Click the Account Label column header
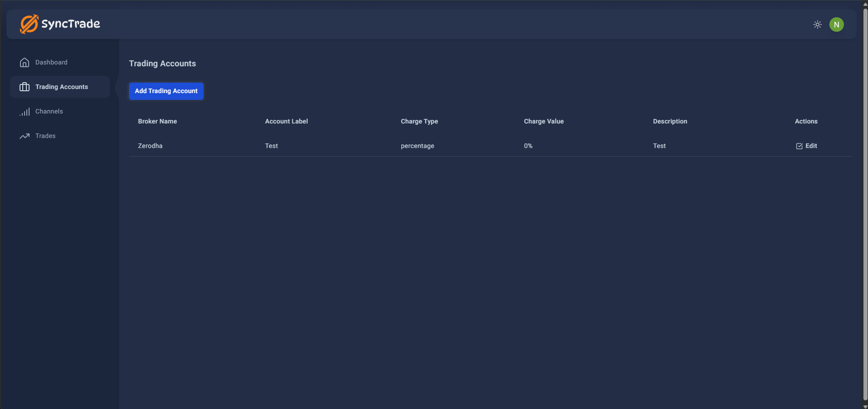 286,122
